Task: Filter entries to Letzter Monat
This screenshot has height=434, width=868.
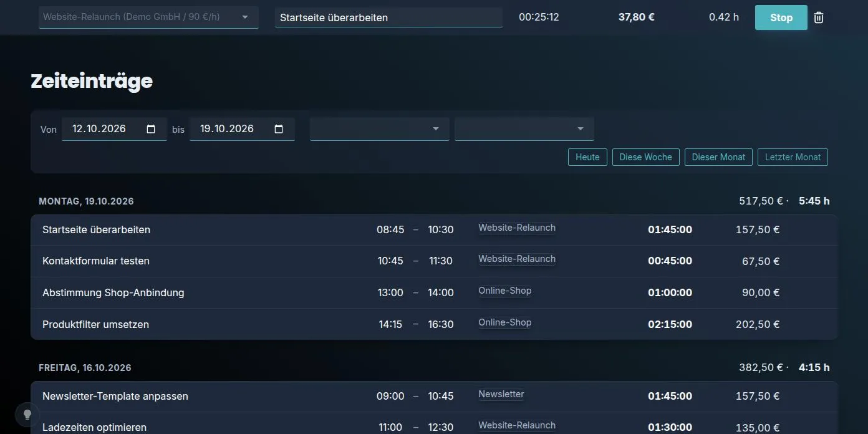Action: pos(793,157)
